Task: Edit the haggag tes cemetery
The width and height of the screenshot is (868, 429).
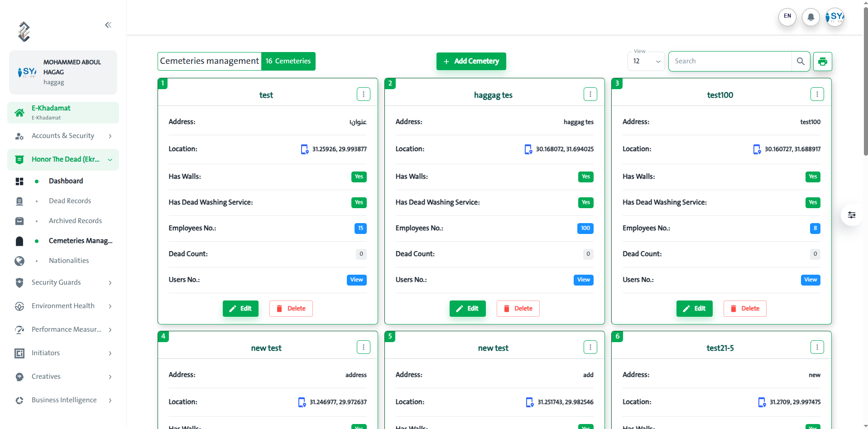Action: 467,309
